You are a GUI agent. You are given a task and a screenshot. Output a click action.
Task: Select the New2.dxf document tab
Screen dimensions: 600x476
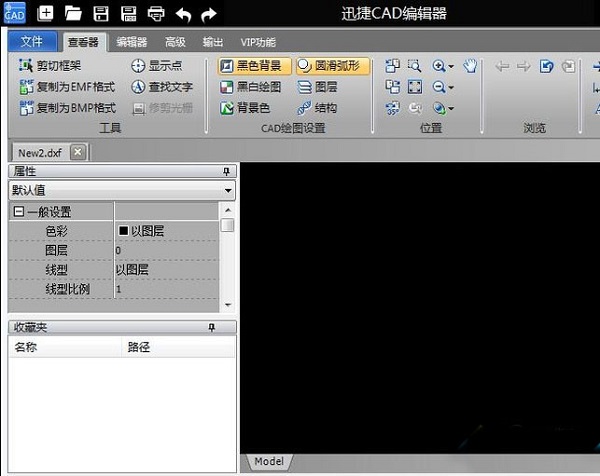[40, 153]
